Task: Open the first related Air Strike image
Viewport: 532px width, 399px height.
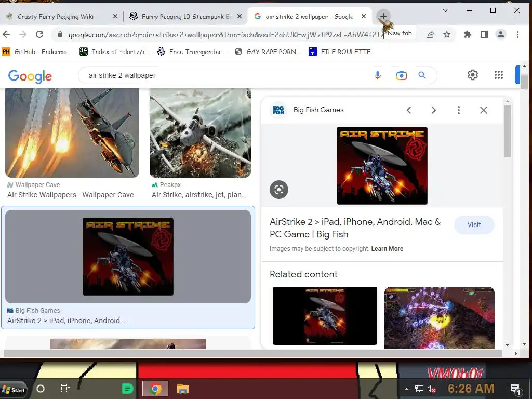Action: pyautogui.click(x=325, y=315)
